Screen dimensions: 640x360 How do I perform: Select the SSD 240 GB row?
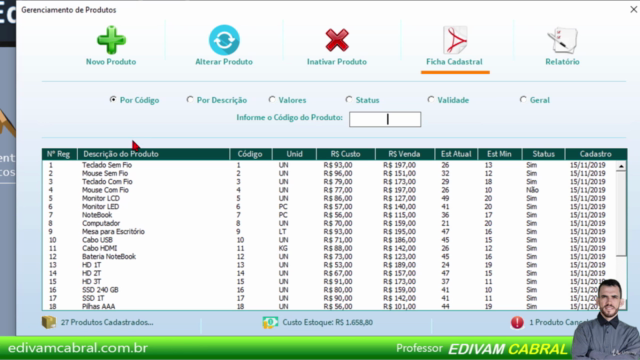[329, 290]
